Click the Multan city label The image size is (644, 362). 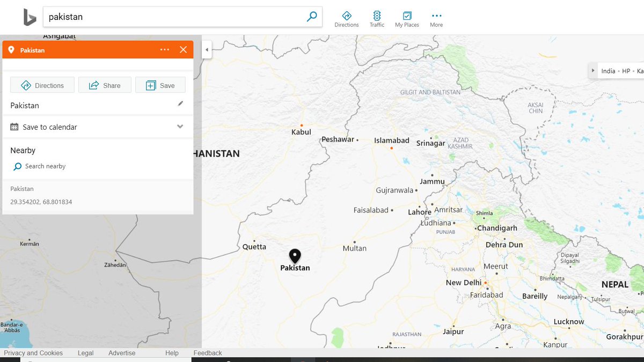point(354,248)
